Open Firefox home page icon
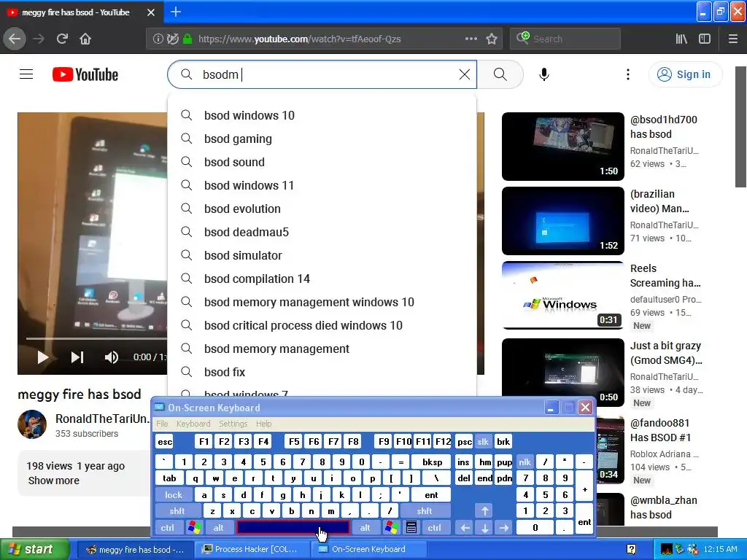Viewport: 747px width, 560px height. (x=85, y=39)
